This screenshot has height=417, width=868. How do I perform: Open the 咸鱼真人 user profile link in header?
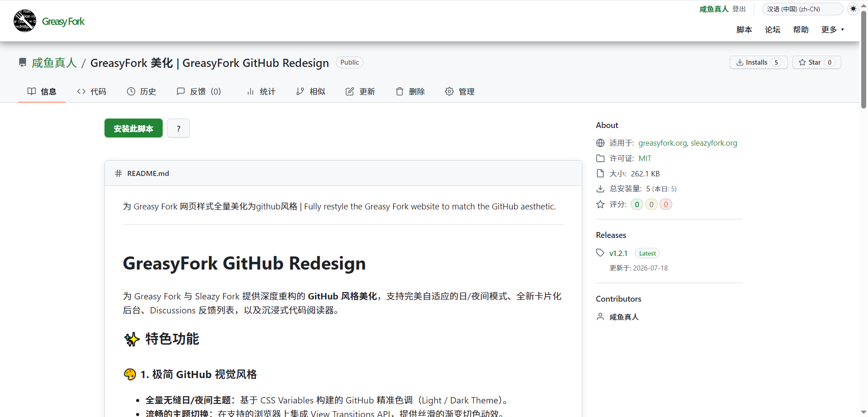(714, 9)
